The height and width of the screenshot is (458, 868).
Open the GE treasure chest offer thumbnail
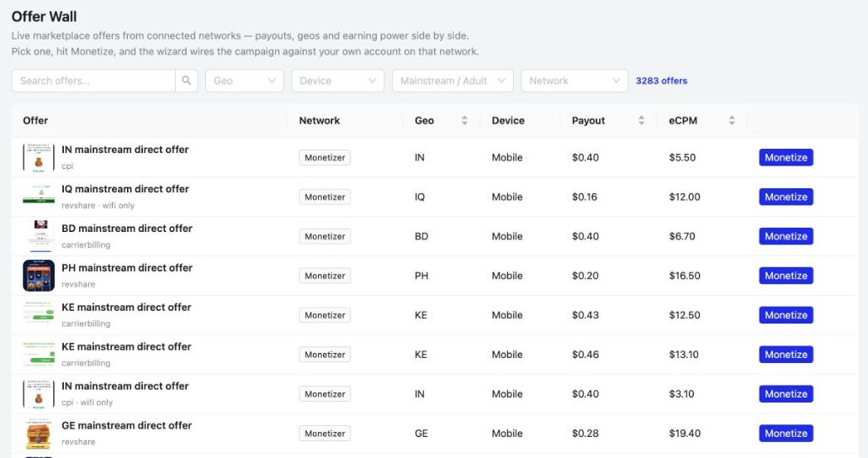point(39,433)
